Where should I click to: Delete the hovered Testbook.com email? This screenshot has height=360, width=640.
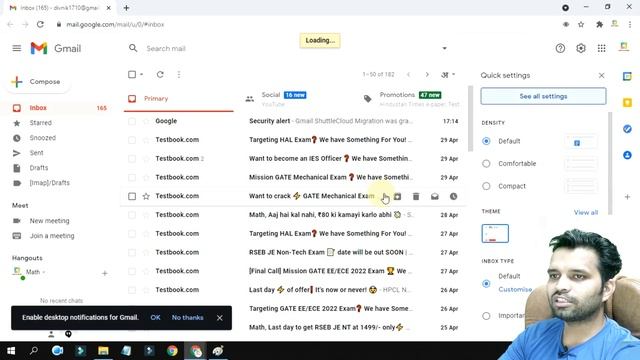[416, 196]
